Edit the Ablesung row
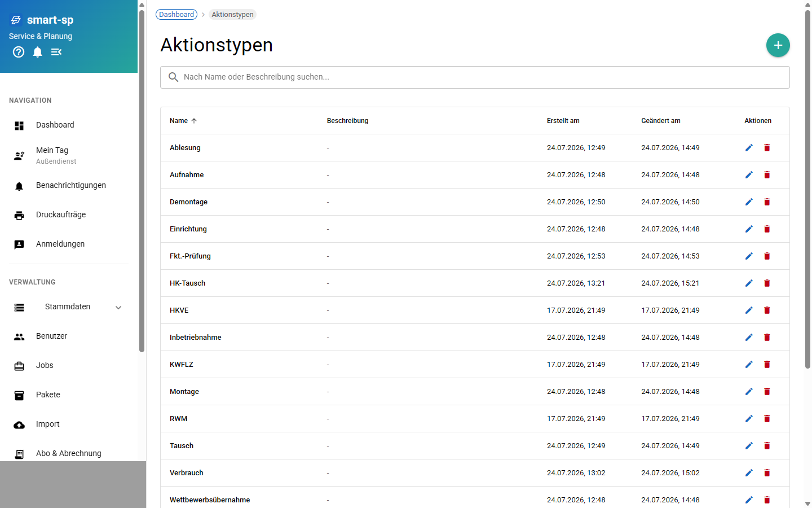The height and width of the screenshot is (508, 812). click(749, 148)
